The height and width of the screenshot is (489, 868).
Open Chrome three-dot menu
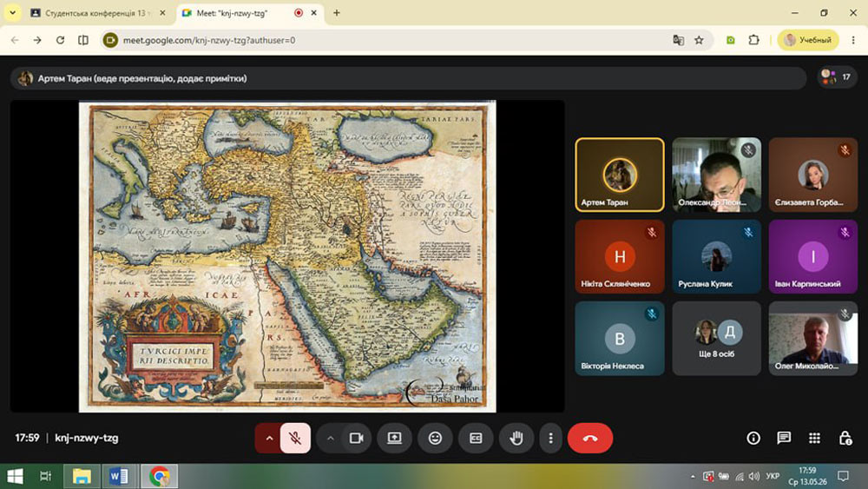(853, 40)
